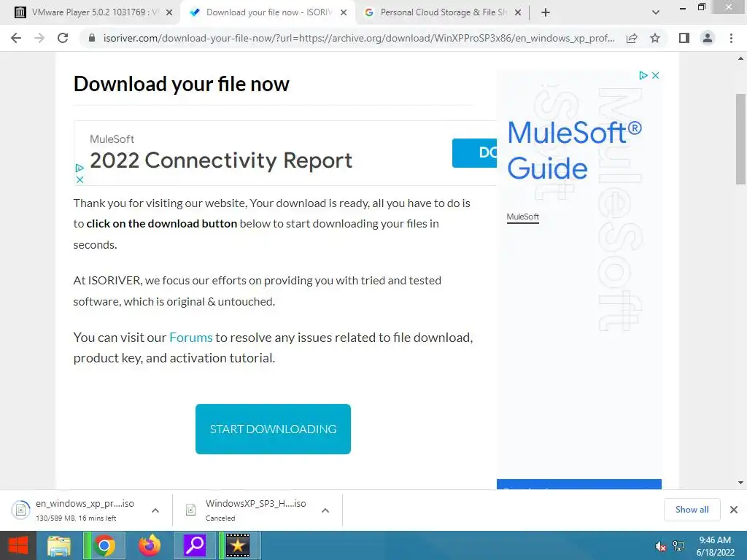The width and height of the screenshot is (747, 560).
Task: View site security padlock info
Action: (92, 38)
